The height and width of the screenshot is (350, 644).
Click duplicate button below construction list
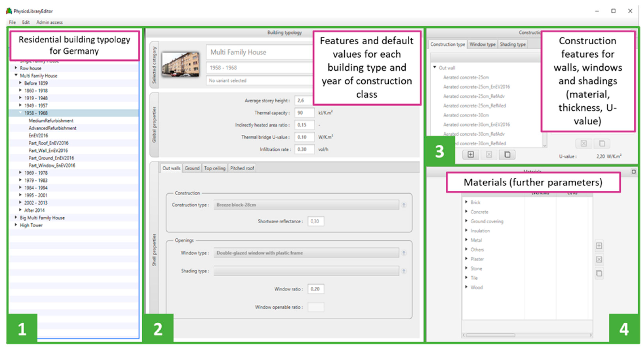coord(507,155)
